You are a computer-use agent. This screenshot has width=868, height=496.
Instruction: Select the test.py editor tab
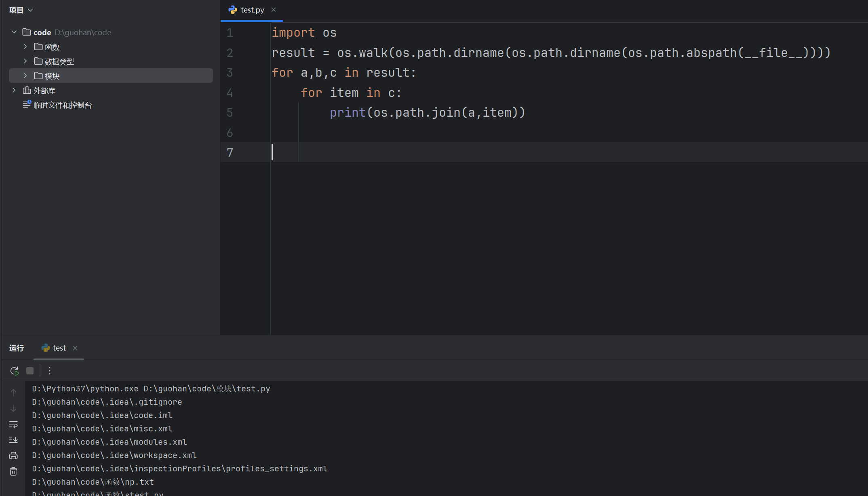click(x=252, y=10)
